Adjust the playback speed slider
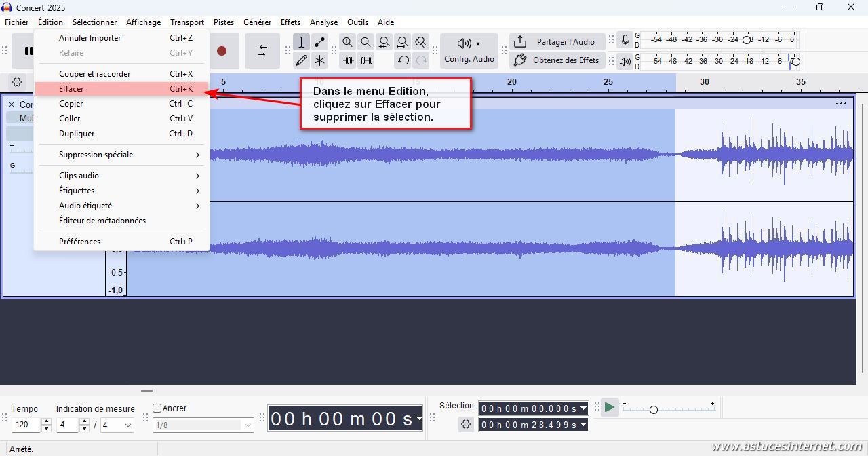 click(x=653, y=410)
